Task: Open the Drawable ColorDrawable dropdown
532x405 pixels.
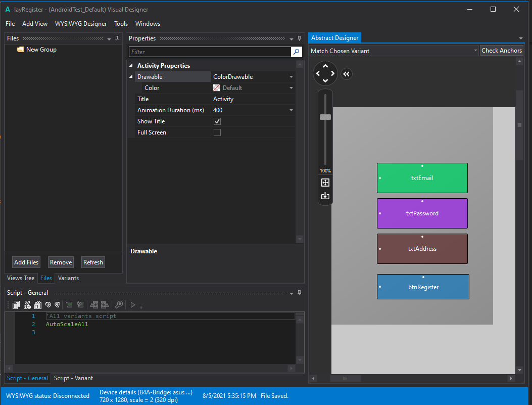Action: (x=291, y=77)
